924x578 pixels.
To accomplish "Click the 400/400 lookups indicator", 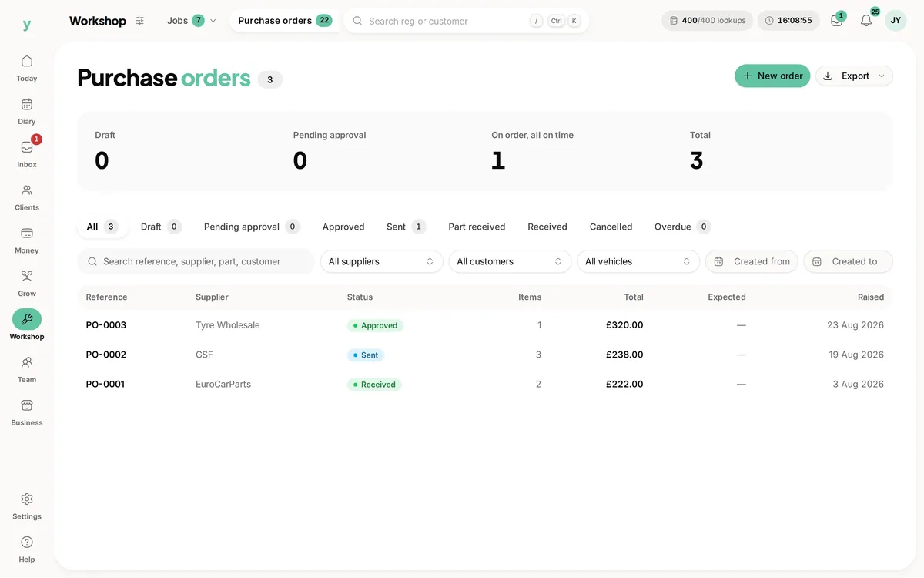I will [708, 21].
